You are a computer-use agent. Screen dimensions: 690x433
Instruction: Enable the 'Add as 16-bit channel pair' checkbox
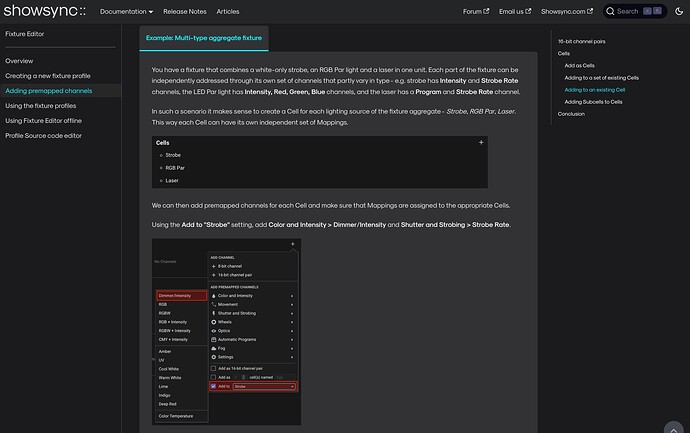213,368
